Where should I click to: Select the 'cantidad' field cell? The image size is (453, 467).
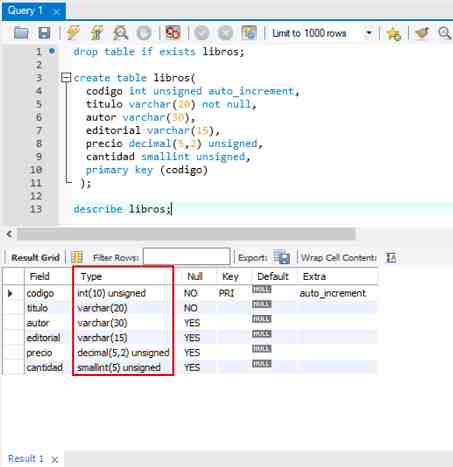(44, 367)
